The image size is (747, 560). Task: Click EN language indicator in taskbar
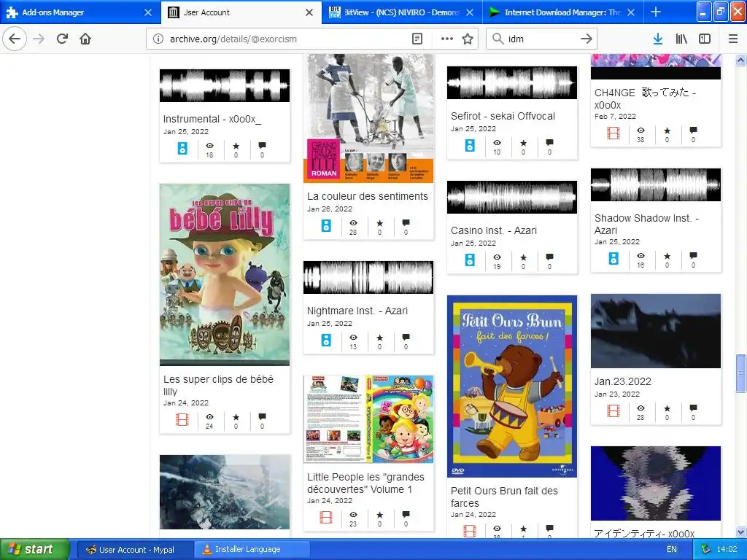(672, 550)
